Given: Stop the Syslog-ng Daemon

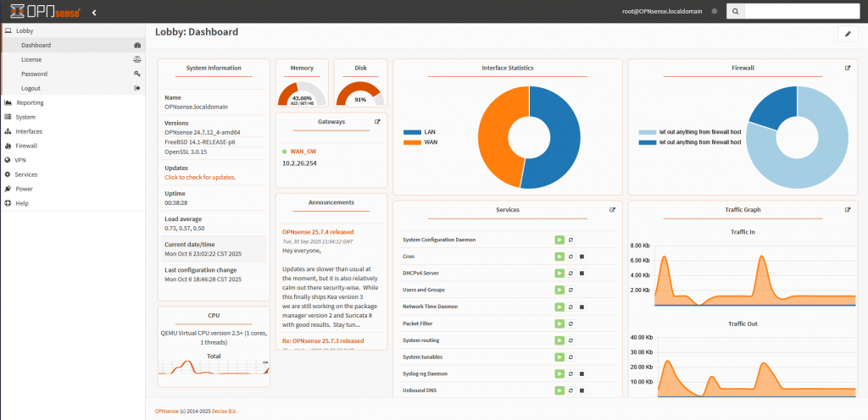Looking at the screenshot, I should (x=581, y=373).
